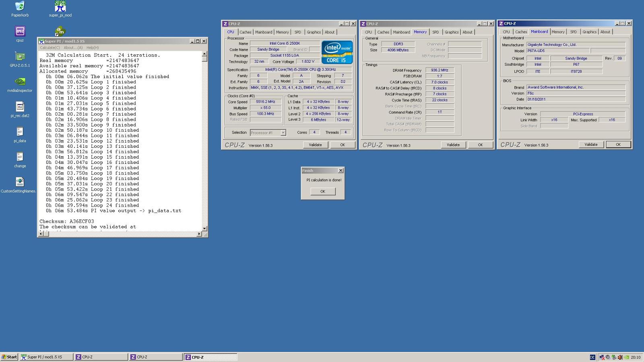Click Super PI horizontal scrollbar right arrow

click(x=199, y=234)
